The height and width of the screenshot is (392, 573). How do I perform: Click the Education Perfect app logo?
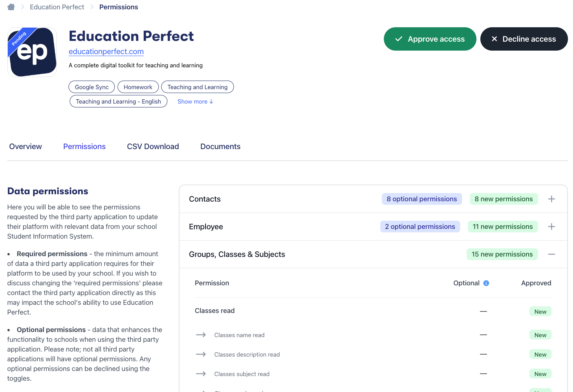click(x=32, y=52)
